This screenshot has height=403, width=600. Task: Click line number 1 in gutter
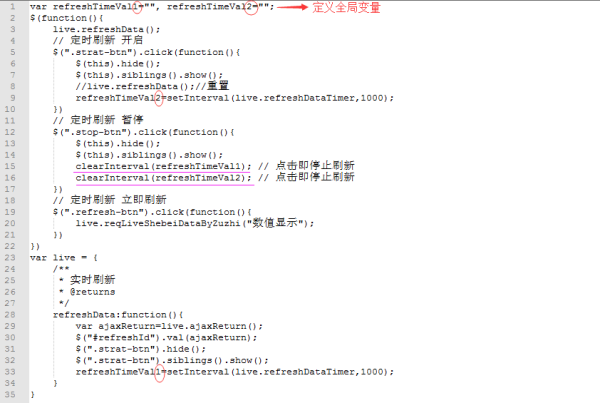[x=13, y=7]
